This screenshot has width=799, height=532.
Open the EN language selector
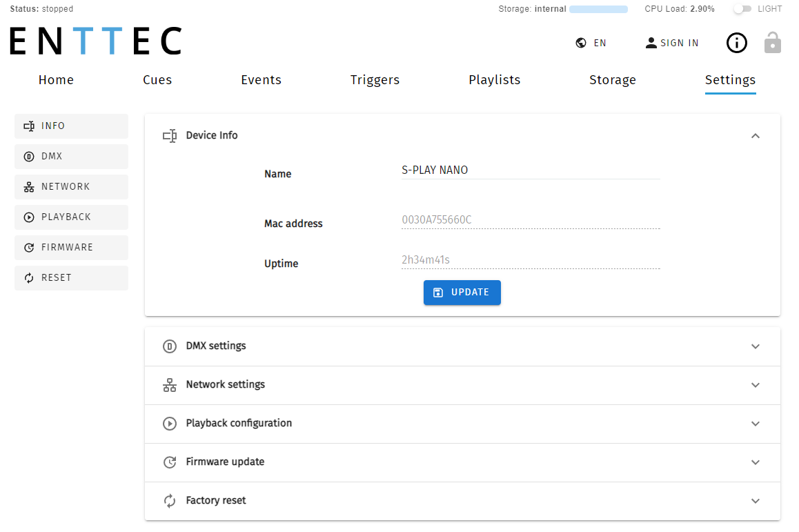(591, 43)
